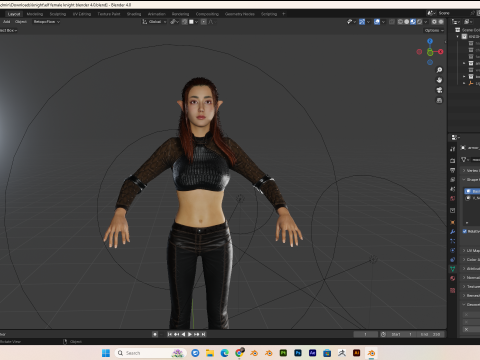
Task: Switch to the Shading workspace tab
Action: point(134,14)
